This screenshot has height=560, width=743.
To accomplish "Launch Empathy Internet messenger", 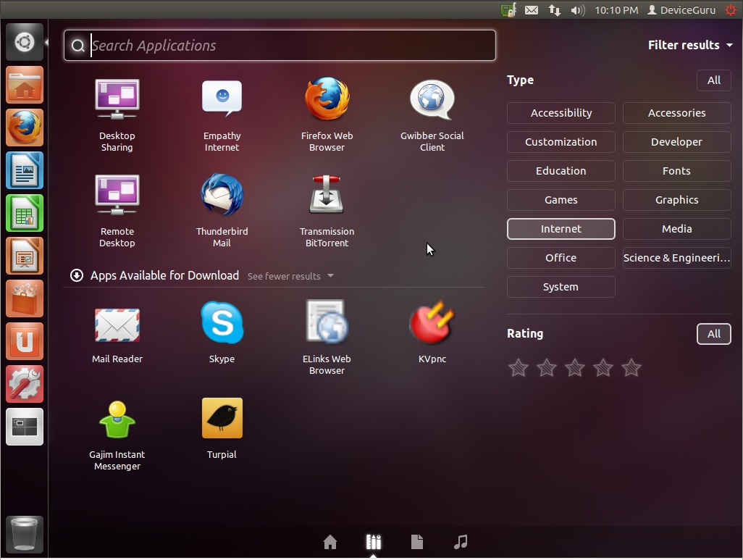I will (222, 114).
